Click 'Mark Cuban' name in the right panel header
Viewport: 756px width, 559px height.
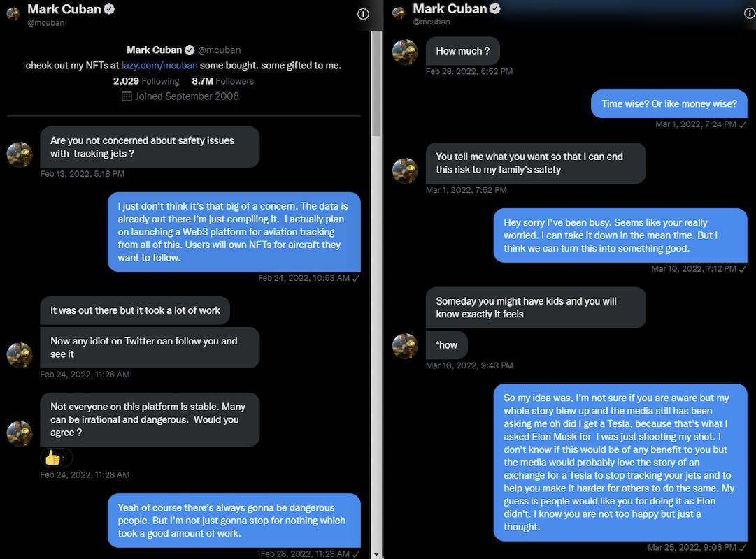[450, 8]
